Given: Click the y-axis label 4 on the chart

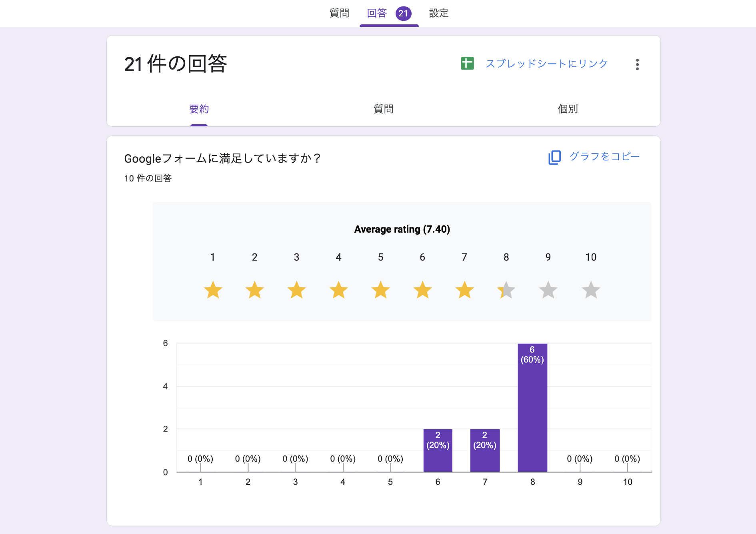Looking at the screenshot, I should pos(165,386).
